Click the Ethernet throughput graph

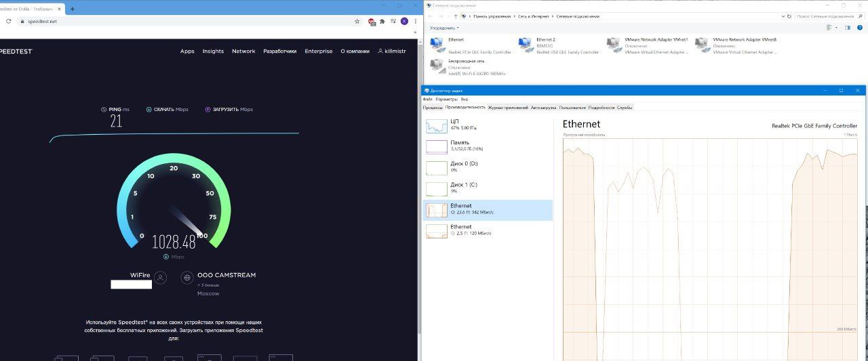click(710, 249)
